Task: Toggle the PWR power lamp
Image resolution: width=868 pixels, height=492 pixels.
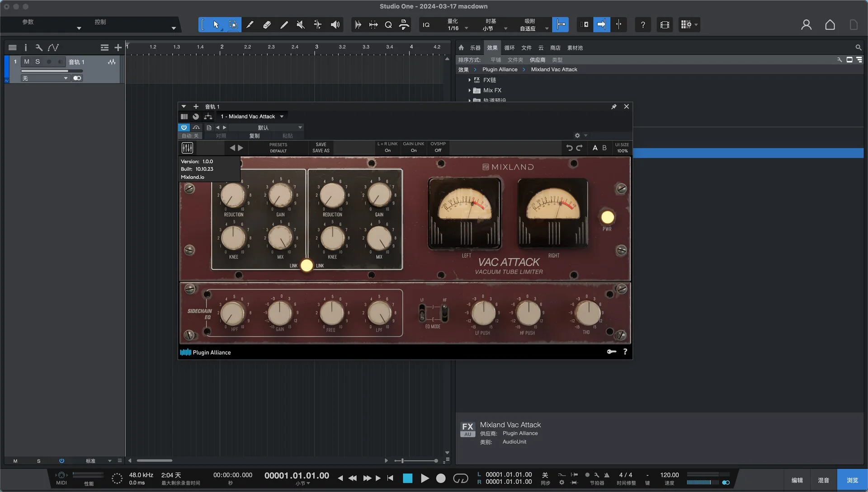Action: (x=607, y=217)
